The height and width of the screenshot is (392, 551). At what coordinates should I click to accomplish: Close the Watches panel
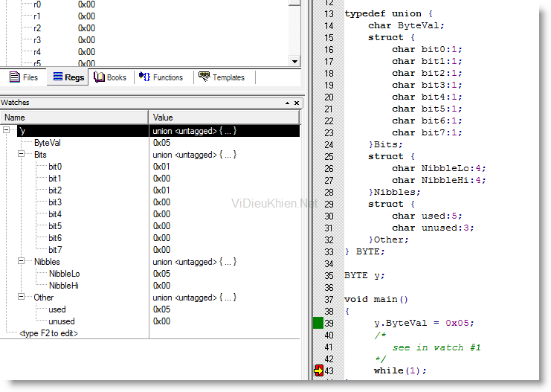click(x=297, y=103)
